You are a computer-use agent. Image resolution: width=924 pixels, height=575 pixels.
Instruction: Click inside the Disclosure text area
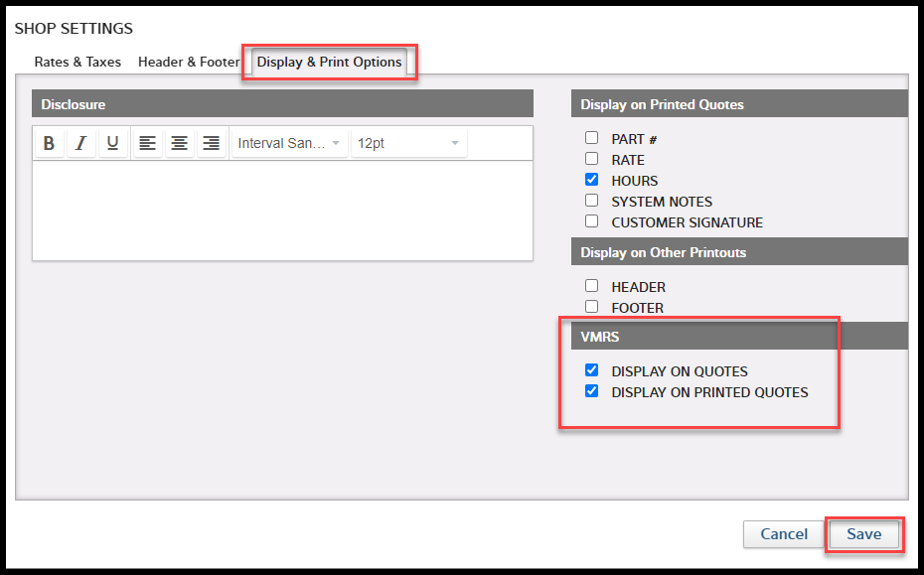tap(282, 209)
